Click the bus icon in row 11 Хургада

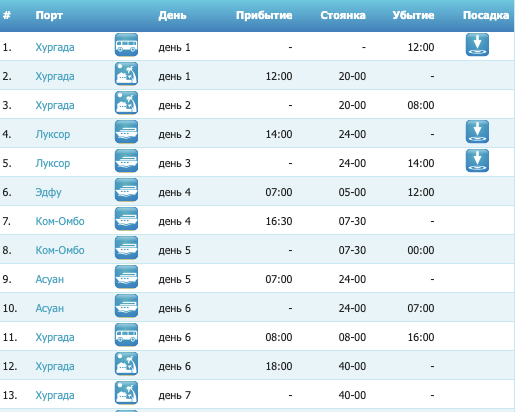[126, 335]
